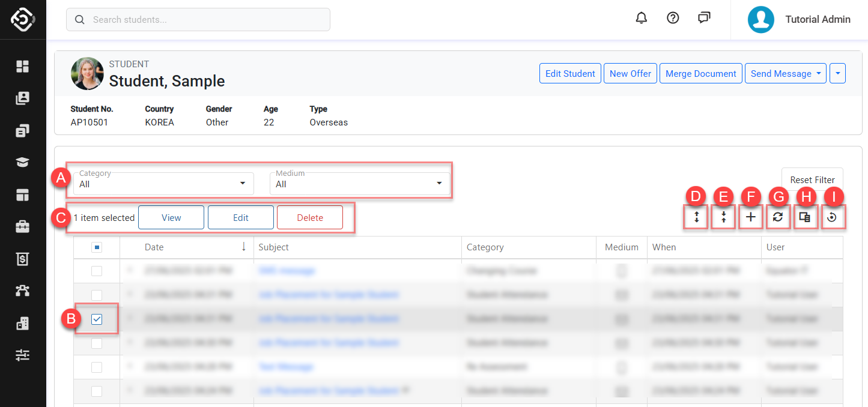This screenshot has width=868, height=407.
Task: Click the graduation cap sidebar icon
Action: point(23,163)
